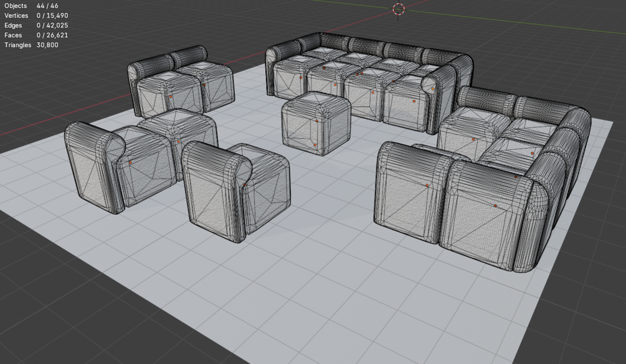Click the Faces count statistic

[36, 35]
